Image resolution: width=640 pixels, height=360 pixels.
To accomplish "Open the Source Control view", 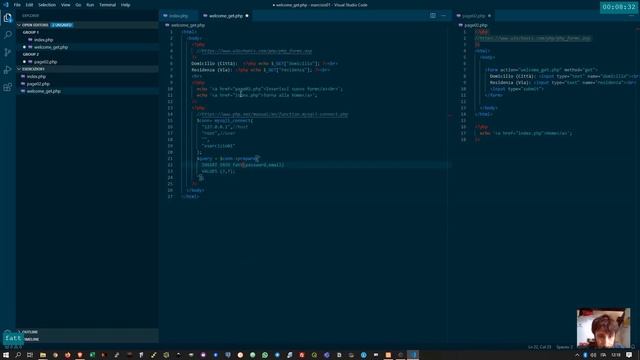I will [8, 52].
